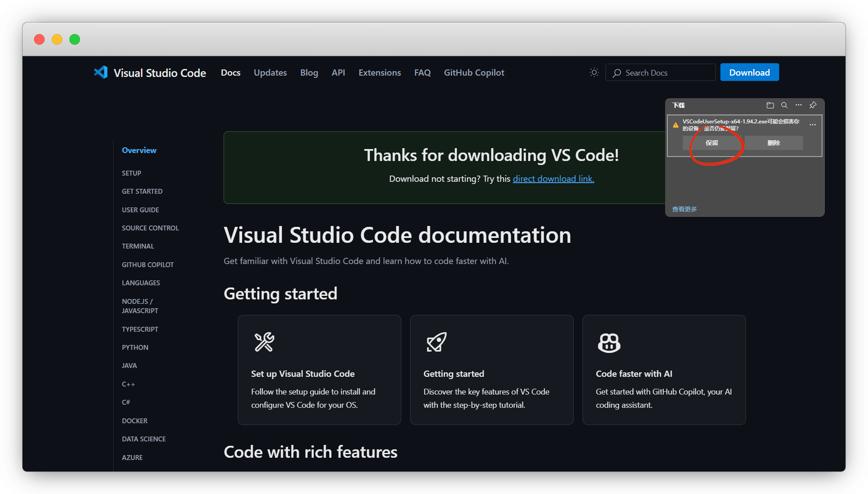This screenshot has width=868, height=494.
Task: Click the rocket Getting started icon
Action: pos(436,342)
